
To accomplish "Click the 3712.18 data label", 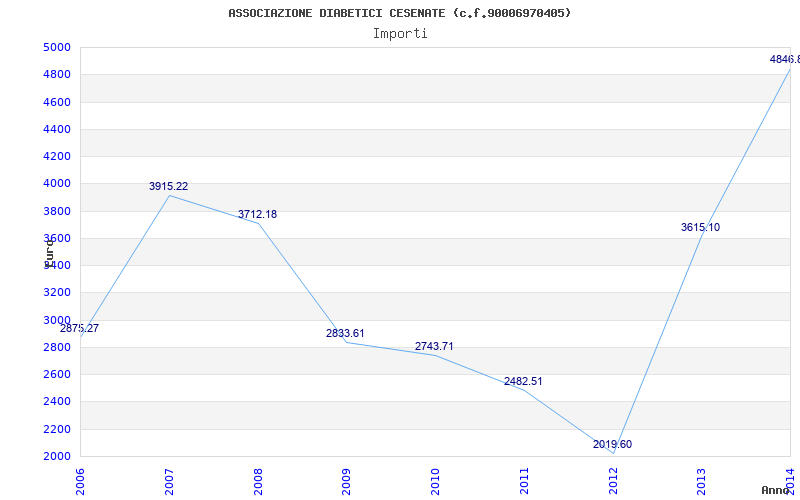I will click(257, 214).
